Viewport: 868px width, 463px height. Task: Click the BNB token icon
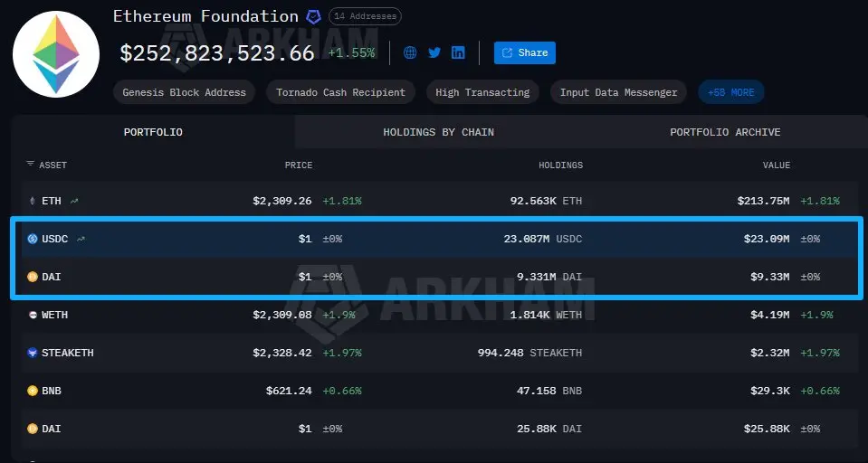coord(33,391)
